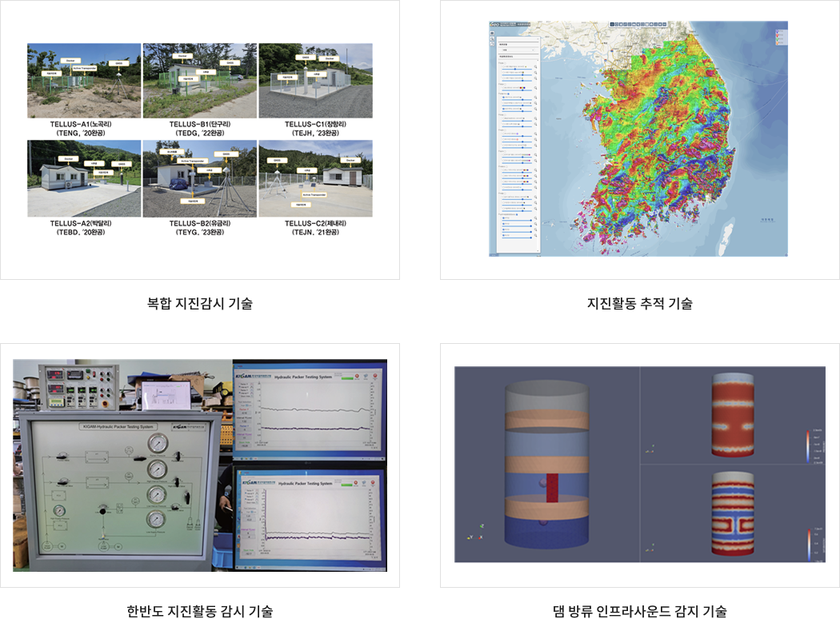The image size is (840, 619).
Task: Select the TELLUS-B1 (단구리) station photo
Action: click(199, 81)
